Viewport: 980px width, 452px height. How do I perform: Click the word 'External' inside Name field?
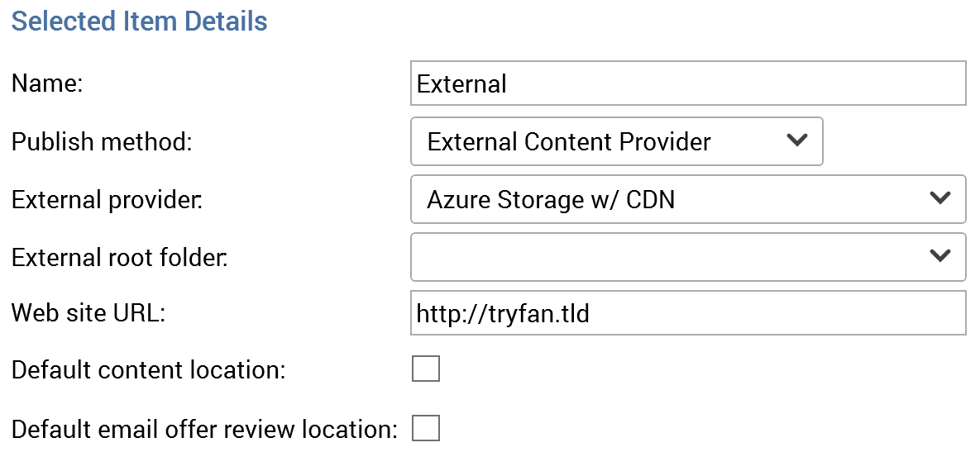pyautogui.click(x=461, y=84)
